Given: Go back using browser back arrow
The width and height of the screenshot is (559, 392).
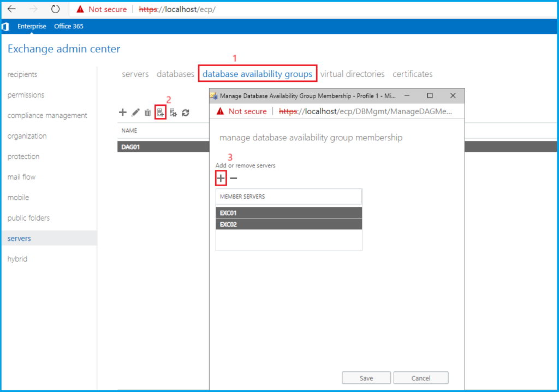Looking at the screenshot, I should (x=11, y=9).
